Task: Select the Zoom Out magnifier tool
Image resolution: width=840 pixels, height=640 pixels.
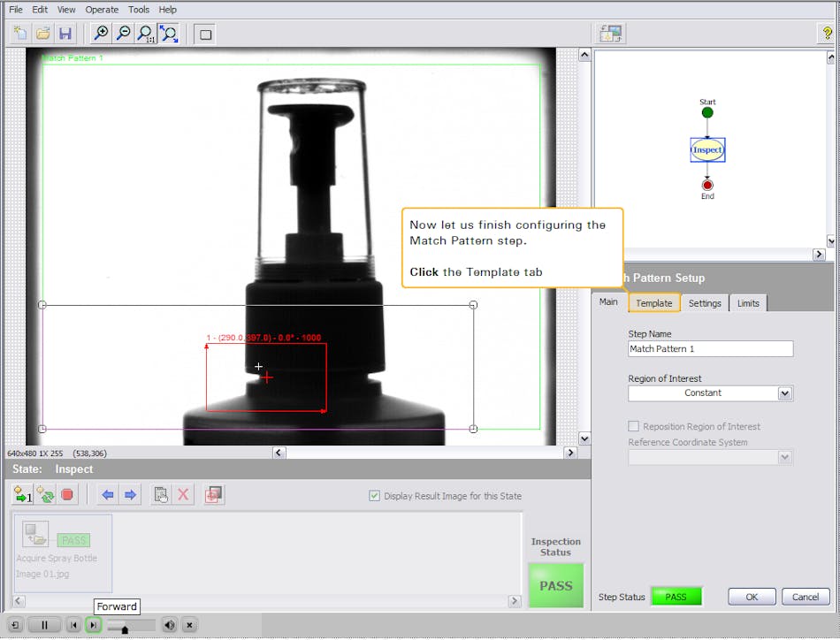Action: 124,34
